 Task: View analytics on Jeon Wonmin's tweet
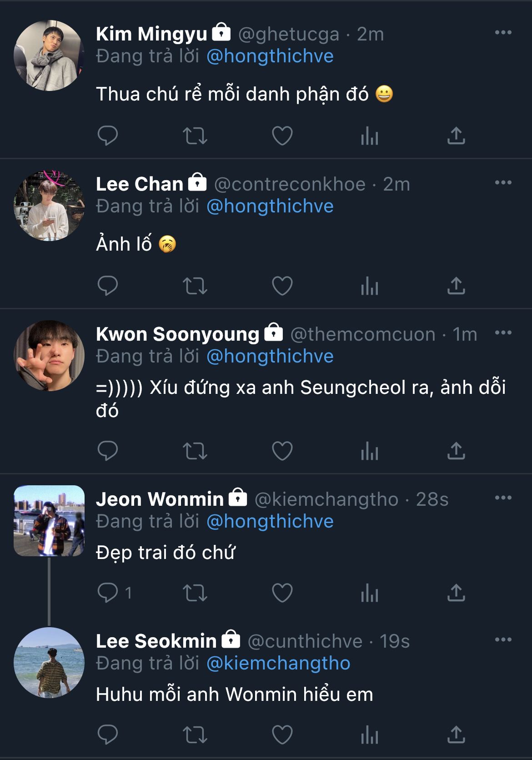369,593
